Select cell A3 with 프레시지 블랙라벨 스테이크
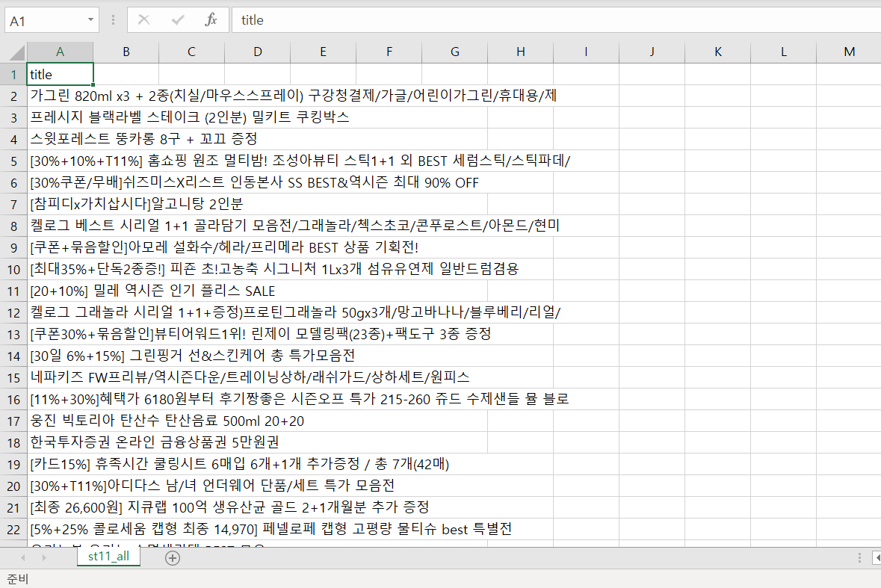The width and height of the screenshot is (881, 588). [60, 117]
